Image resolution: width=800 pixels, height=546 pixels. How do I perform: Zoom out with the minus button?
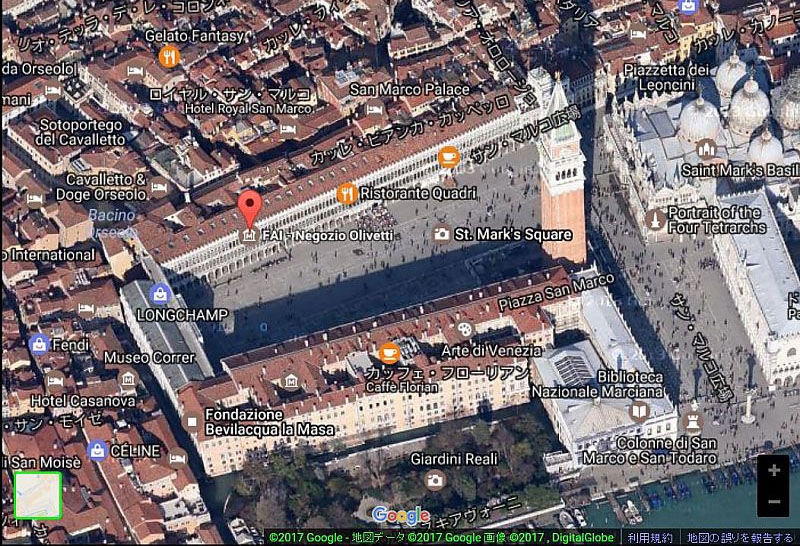point(773,501)
